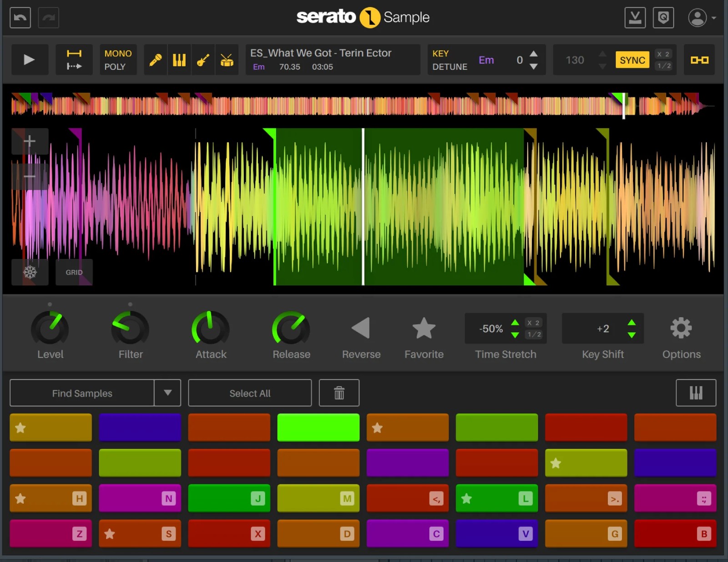This screenshot has height=562, width=728.
Task: Enable SYNC tempo matching
Action: [632, 60]
